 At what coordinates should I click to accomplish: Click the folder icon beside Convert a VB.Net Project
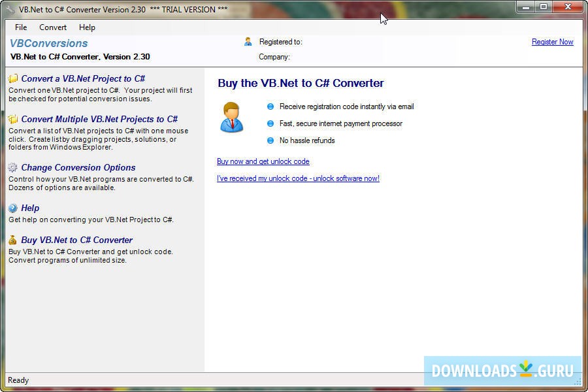(13, 78)
